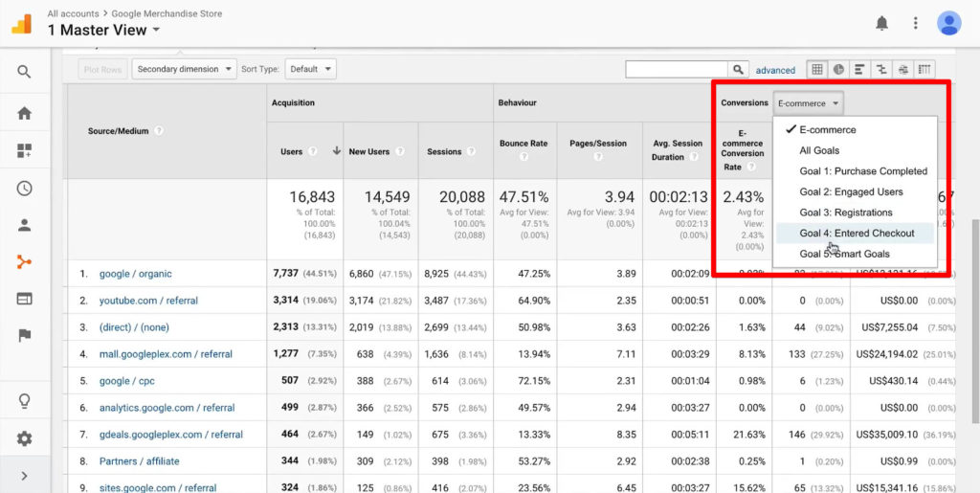The width and height of the screenshot is (980, 493).
Task: Sort by Bounce Rate column header
Action: coord(523,144)
